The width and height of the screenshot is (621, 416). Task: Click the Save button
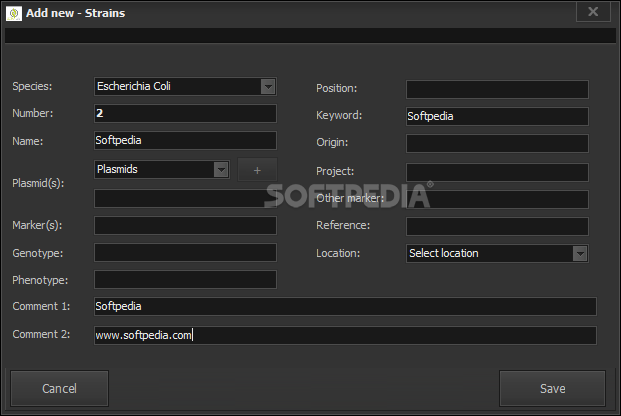point(552,388)
